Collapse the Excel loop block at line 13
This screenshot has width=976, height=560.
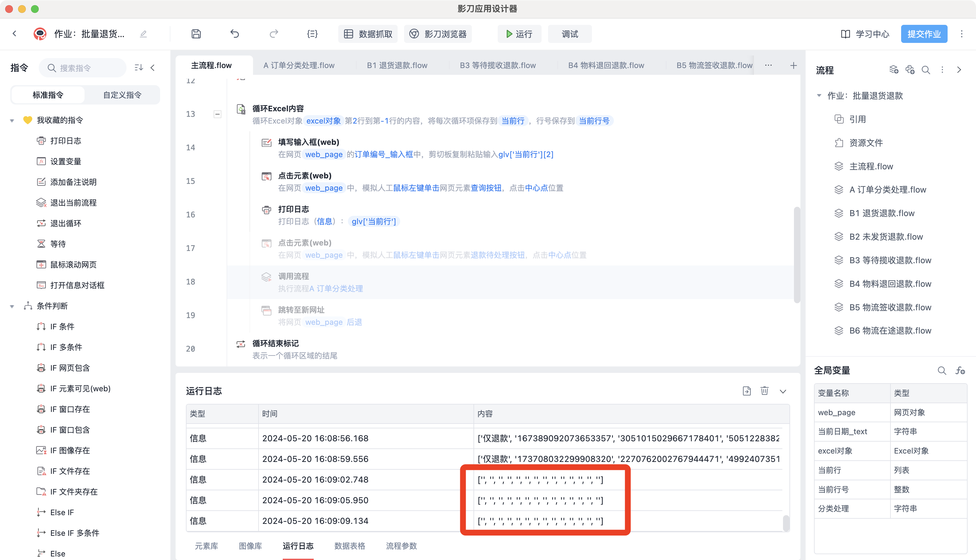(217, 114)
